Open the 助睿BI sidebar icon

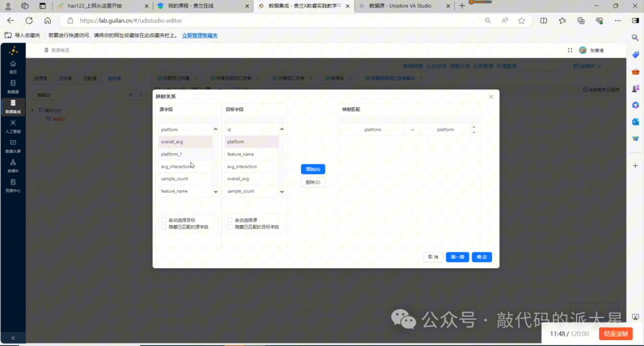[x=13, y=166]
